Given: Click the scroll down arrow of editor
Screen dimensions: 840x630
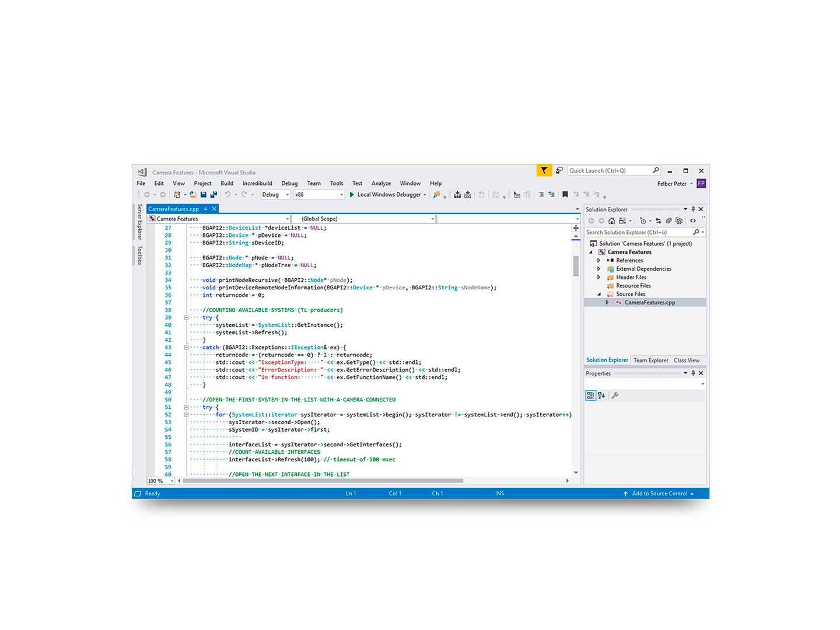Looking at the screenshot, I should 576,473.
